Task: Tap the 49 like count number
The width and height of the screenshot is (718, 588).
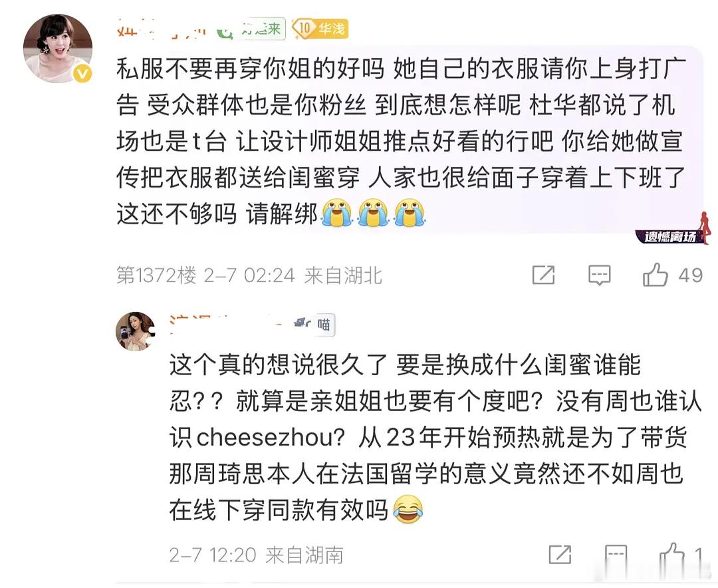Action: 691,275
